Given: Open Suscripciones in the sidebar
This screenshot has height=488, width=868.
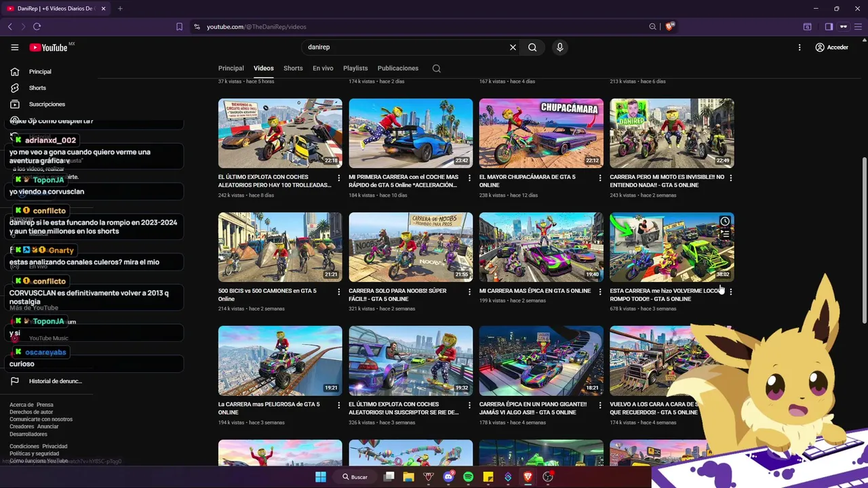Looking at the screenshot, I should point(47,104).
